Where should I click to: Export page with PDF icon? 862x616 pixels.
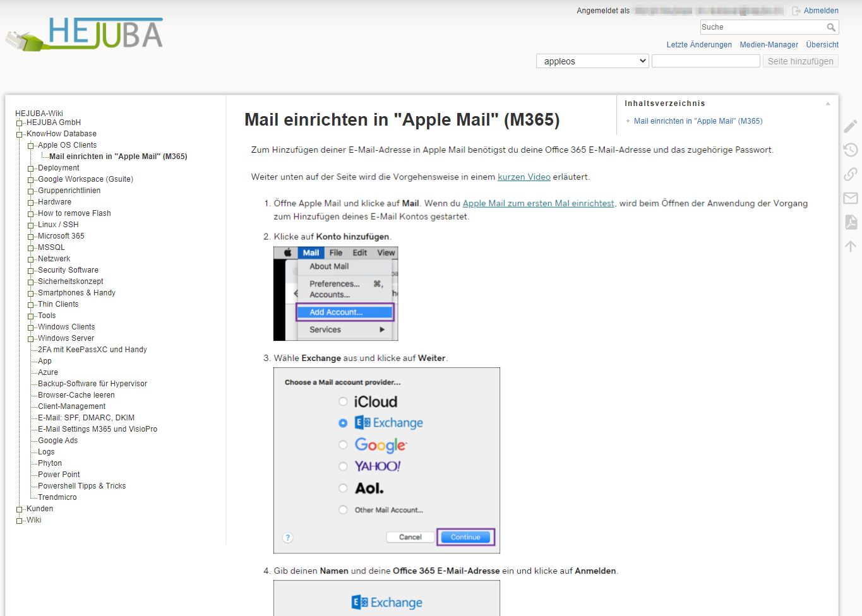(851, 222)
